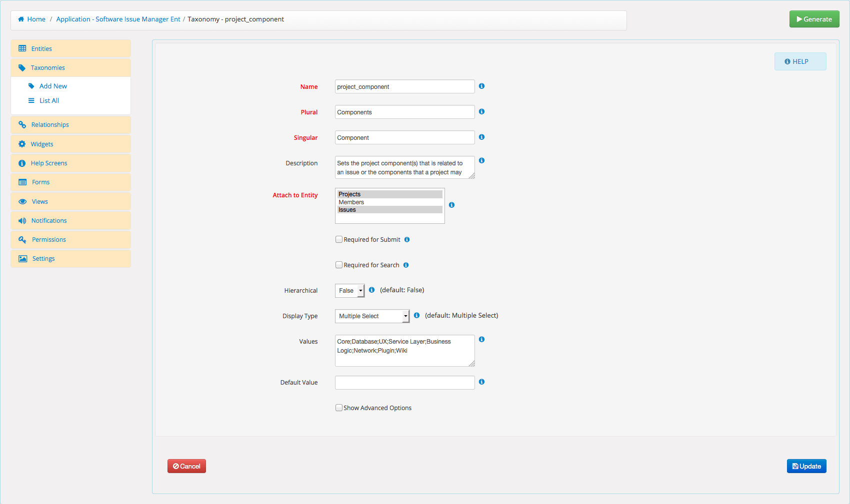Open the info tooltip beside the Name field
Viewport: 850px width, 504px height.
coord(481,86)
